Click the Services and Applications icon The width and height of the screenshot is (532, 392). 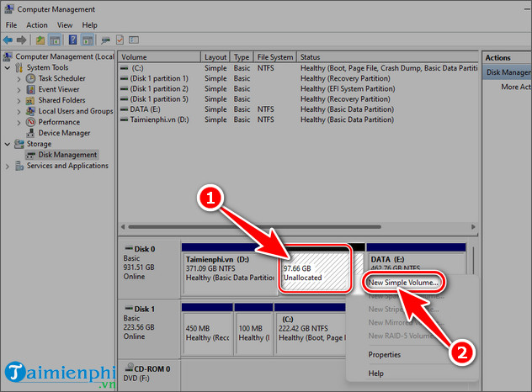[x=19, y=166]
